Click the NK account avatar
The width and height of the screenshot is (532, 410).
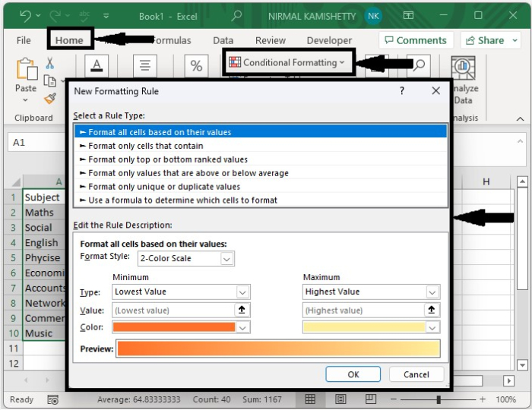[373, 16]
